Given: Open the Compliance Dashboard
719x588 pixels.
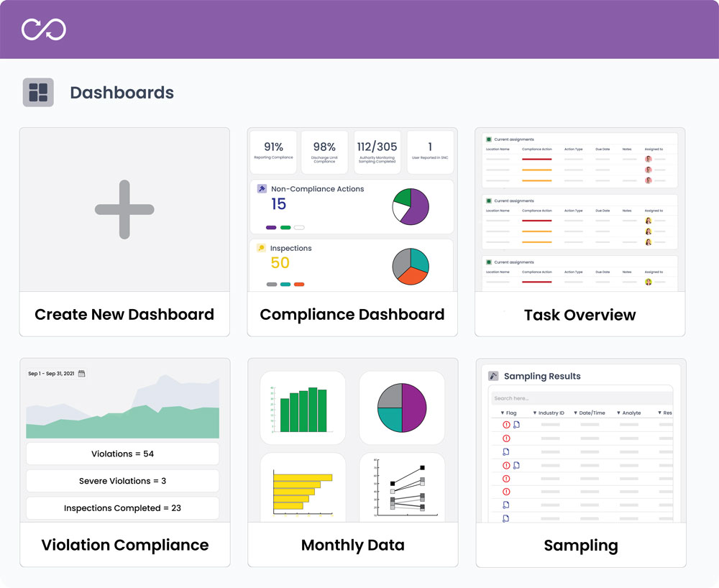Looking at the screenshot, I should pos(352,232).
